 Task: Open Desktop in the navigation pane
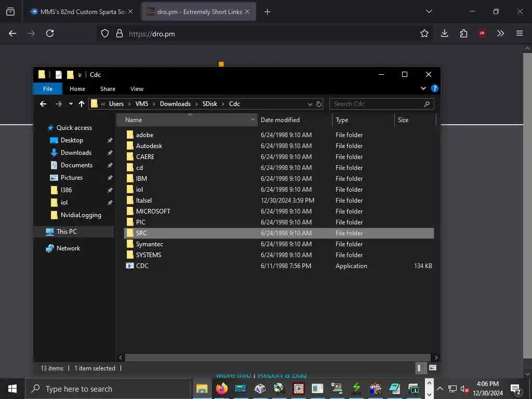click(x=72, y=140)
